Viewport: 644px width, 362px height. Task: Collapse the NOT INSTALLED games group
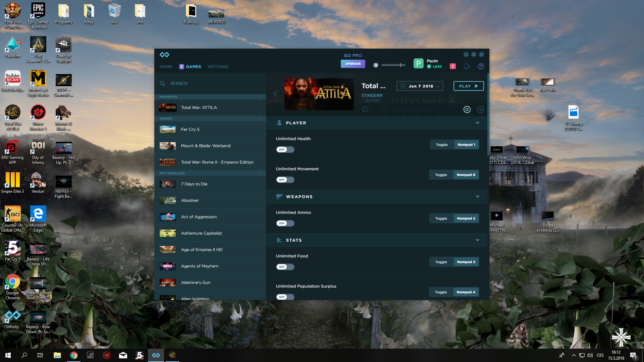259,173
